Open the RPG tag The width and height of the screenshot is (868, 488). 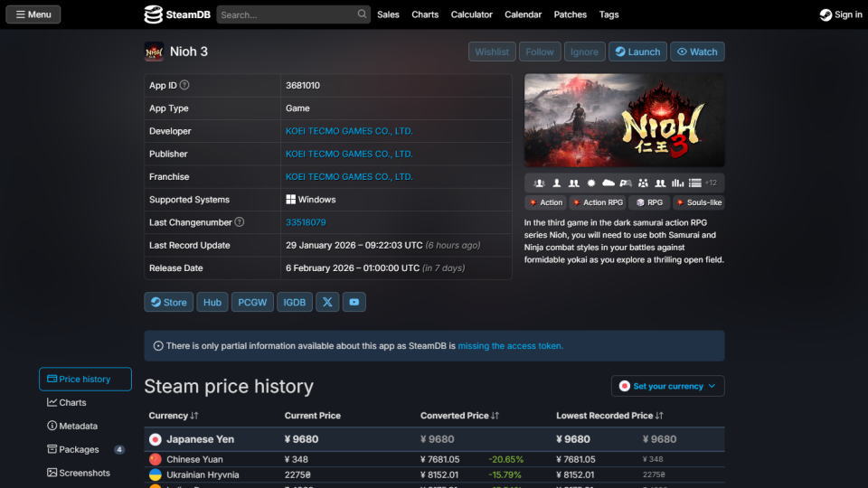(650, 202)
